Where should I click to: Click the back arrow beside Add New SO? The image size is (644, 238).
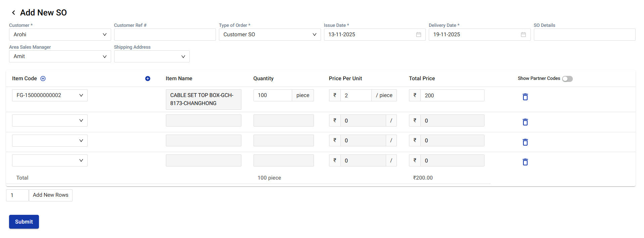click(x=13, y=13)
